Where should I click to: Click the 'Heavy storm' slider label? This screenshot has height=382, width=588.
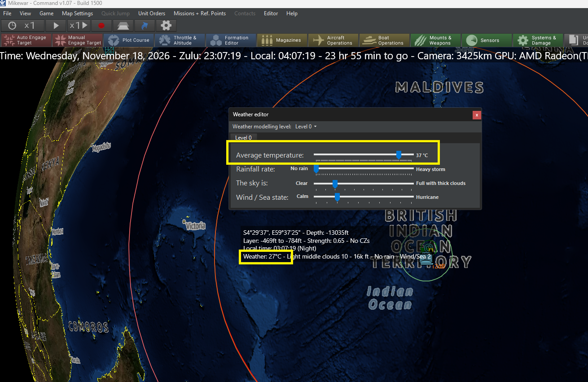click(430, 170)
